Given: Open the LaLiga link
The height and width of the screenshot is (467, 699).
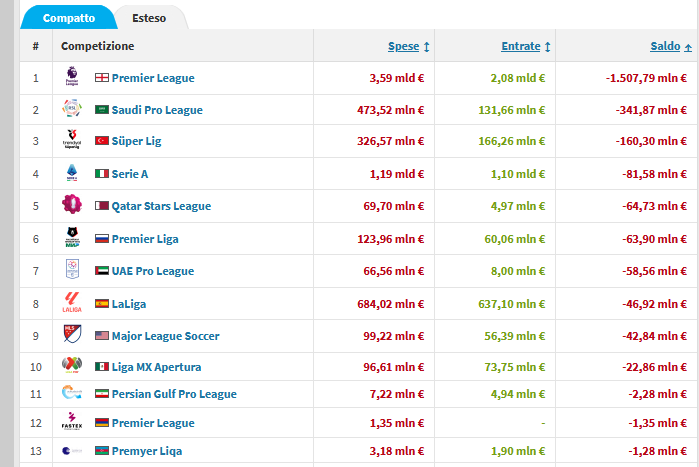Looking at the screenshot, I should click(x=129, y=304).
